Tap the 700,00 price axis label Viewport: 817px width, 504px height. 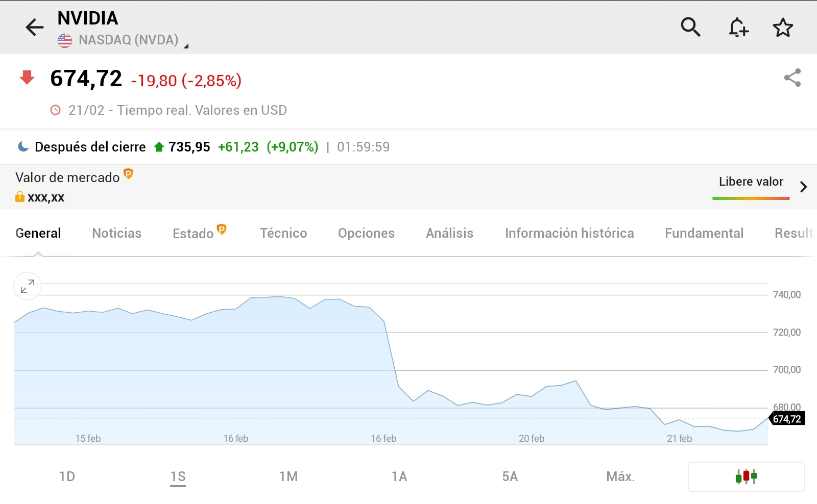tap(787, 369)
